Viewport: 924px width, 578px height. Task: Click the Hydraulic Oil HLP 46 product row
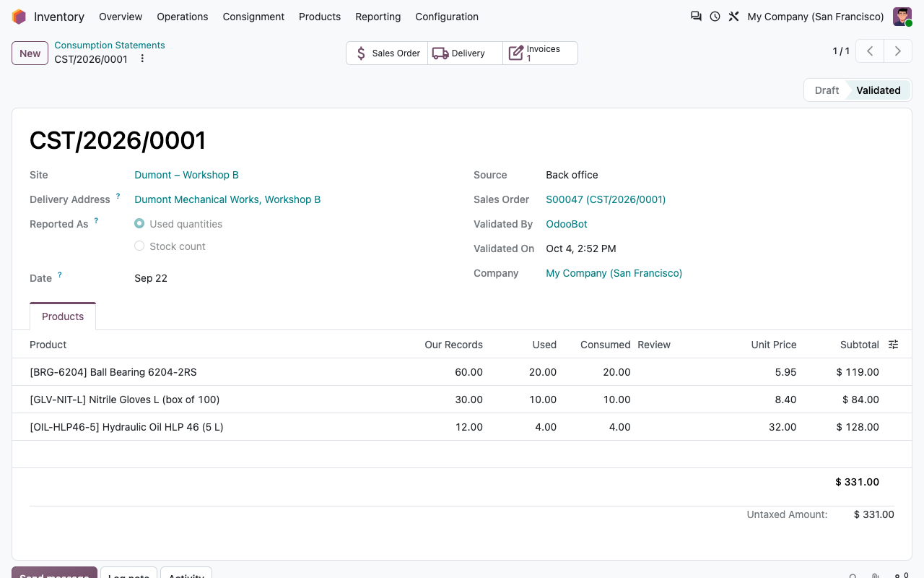click(x=462, y=427)
